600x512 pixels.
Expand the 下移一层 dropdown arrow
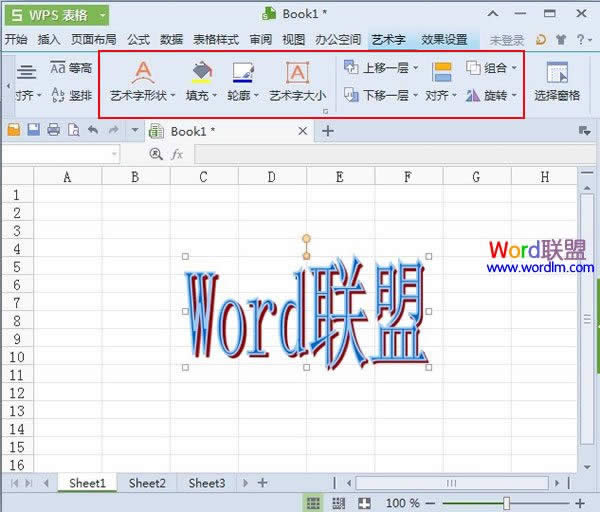(x=416, y=95)
